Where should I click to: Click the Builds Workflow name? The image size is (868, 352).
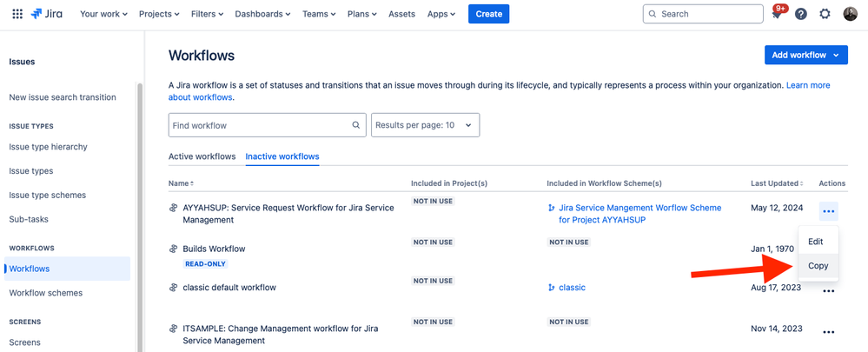pos(214,249)
